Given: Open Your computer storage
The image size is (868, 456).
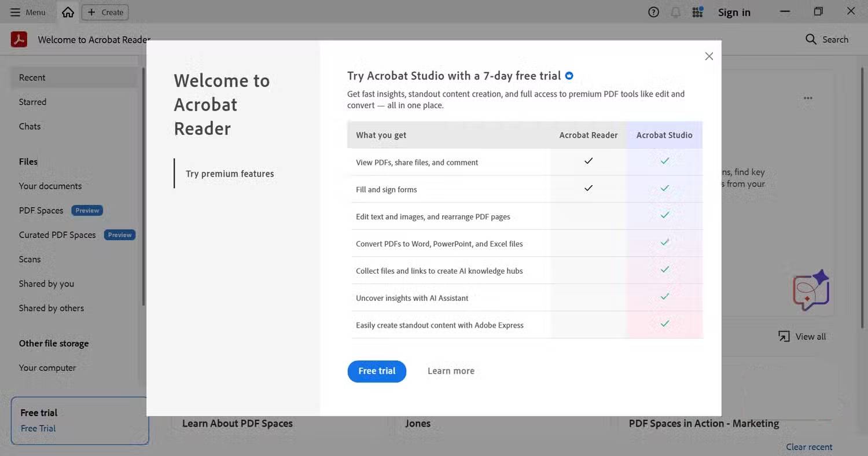Looking at the screenshot, I should pos(47,367).
